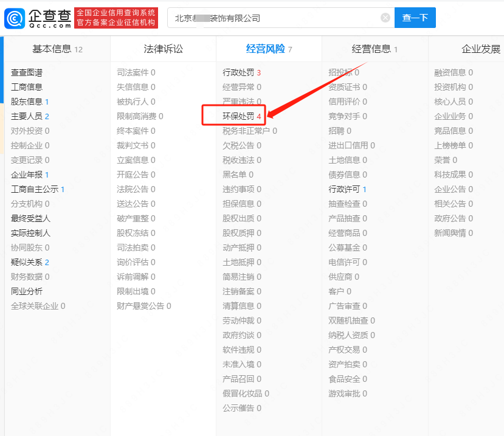Click 变更记录 0
This screenshot has height=436, width=504.
[30, 160]
